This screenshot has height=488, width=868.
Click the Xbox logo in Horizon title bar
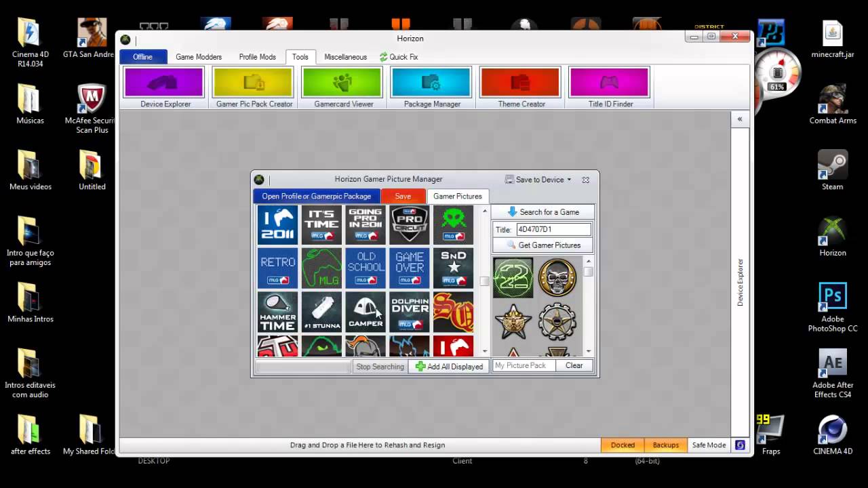(x=125, y=39)
